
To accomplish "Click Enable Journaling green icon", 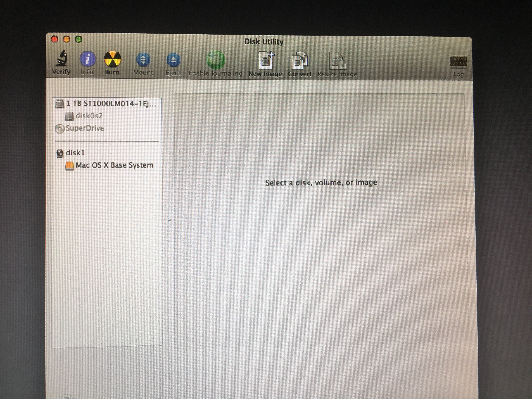I will [x=215, y=60].
